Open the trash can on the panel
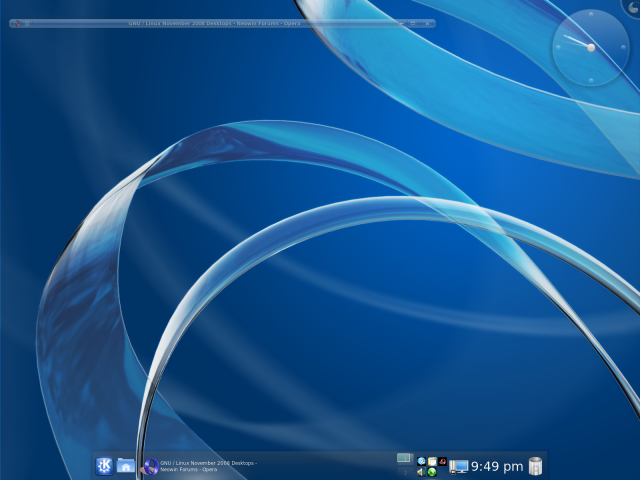 [535, 467]
